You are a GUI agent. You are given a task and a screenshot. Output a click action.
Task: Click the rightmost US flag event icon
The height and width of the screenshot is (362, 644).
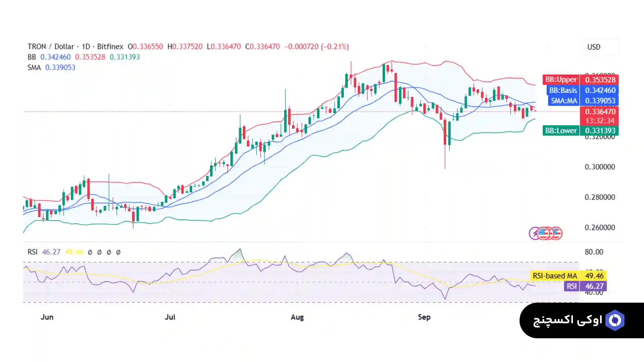coord(557,233)
